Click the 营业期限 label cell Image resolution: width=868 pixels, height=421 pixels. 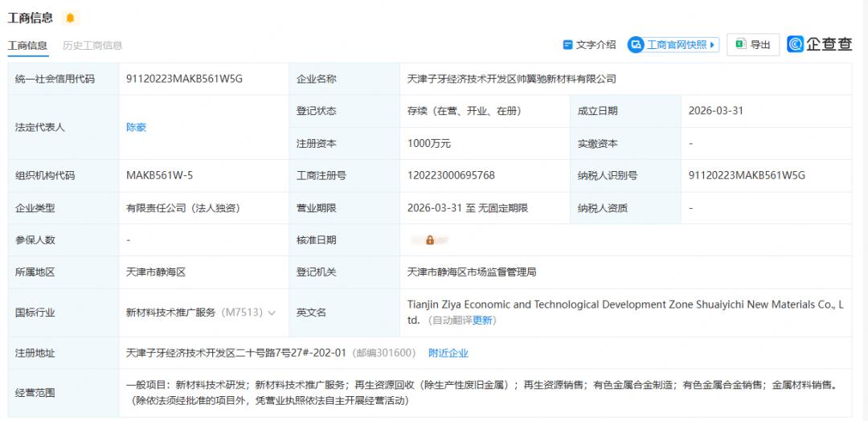coord(344,209)
